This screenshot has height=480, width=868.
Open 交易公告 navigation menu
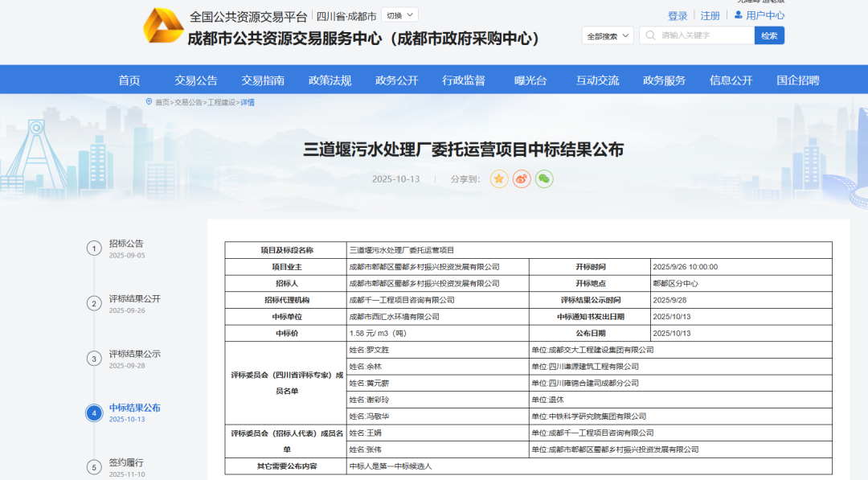tap(196, 80)
